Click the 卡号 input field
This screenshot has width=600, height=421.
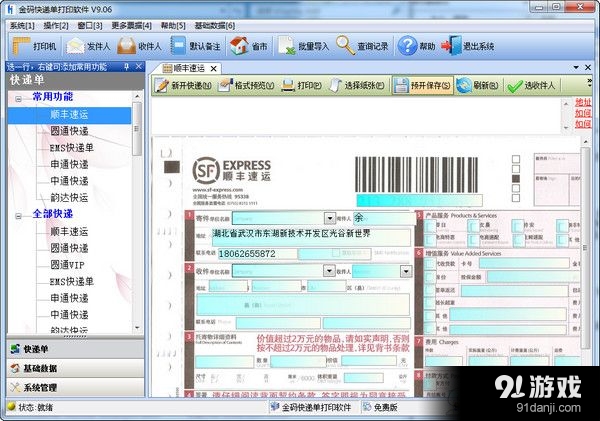pyautogui.click(x=524, y=263)
